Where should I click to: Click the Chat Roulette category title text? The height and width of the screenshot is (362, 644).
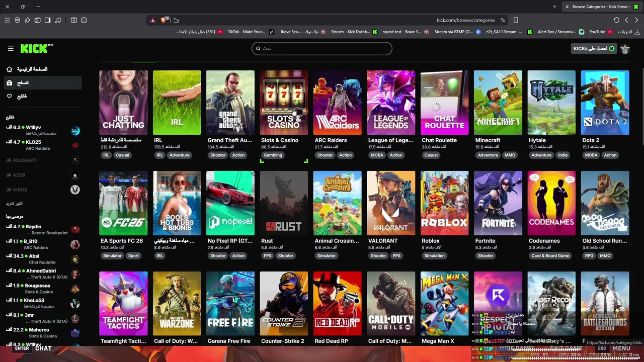click(439, 140)
